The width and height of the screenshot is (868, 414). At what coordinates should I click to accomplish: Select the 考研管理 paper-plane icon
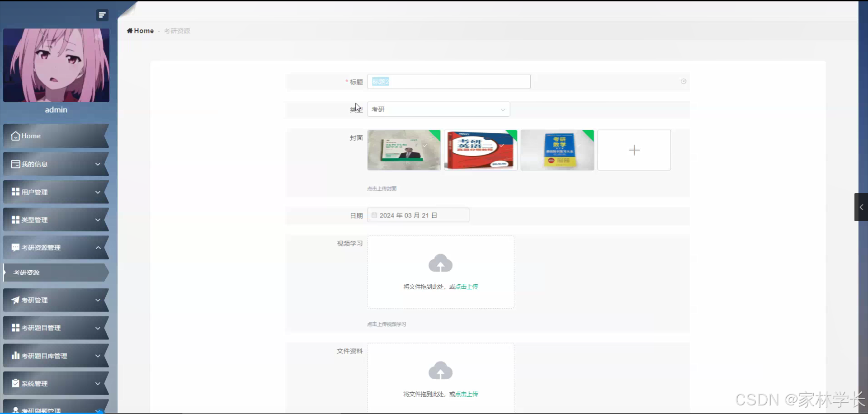pyautogui.click(x=15, y=300)
